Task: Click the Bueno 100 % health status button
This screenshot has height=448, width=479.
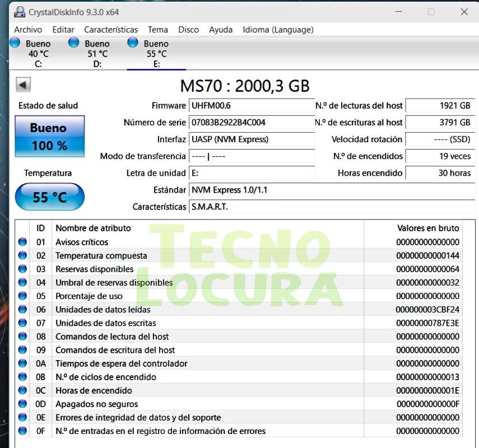Action: tap(50, 136)
